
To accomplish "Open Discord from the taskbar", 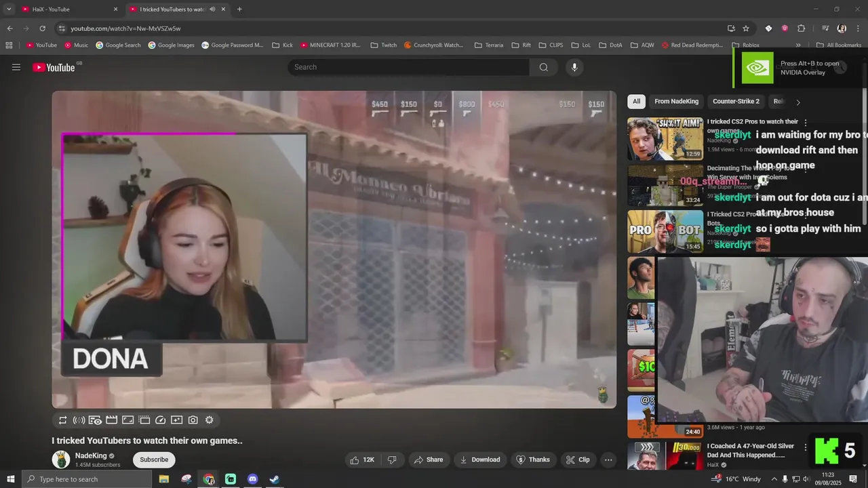I will pyautogui.click(x=253, y=479).
